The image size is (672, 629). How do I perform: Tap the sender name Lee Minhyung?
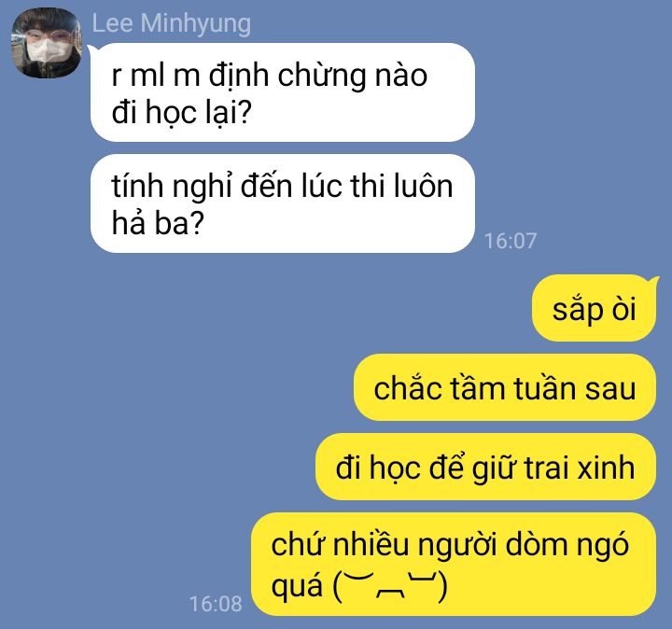point(172,23)
